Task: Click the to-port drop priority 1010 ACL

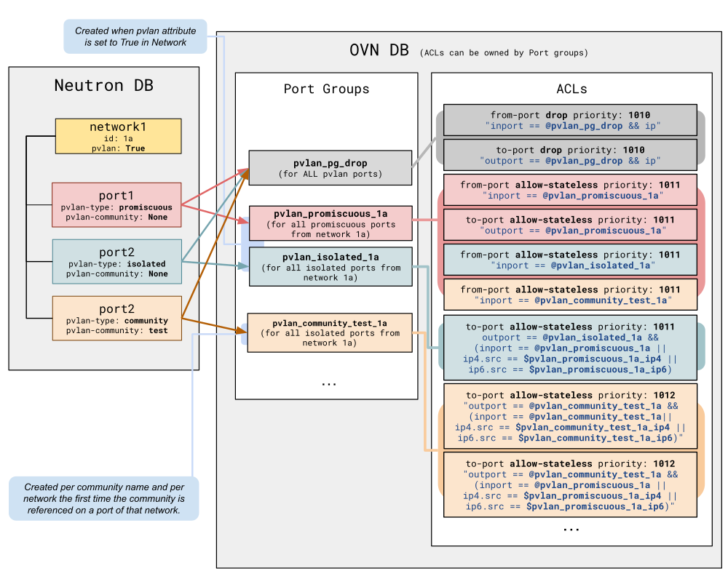Action: coord(570,155)
